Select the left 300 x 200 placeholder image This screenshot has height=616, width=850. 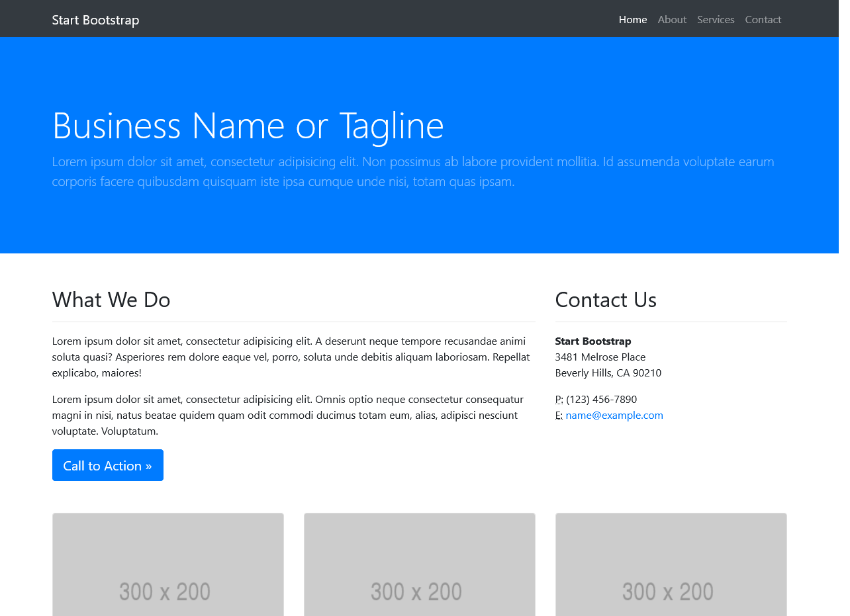pyautogui.click(x=168, y=565)
